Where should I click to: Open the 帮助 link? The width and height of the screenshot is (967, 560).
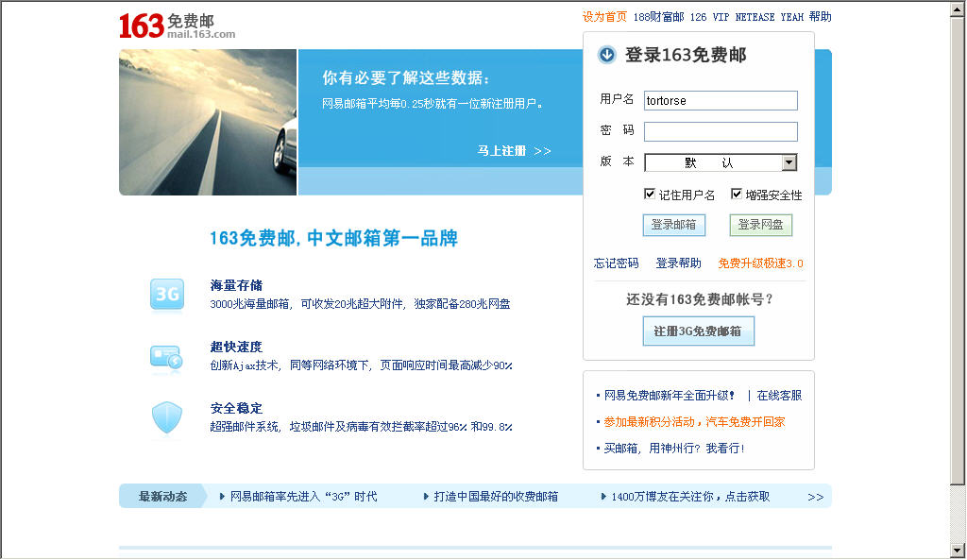pyautogui.click(x=821, y=17)
